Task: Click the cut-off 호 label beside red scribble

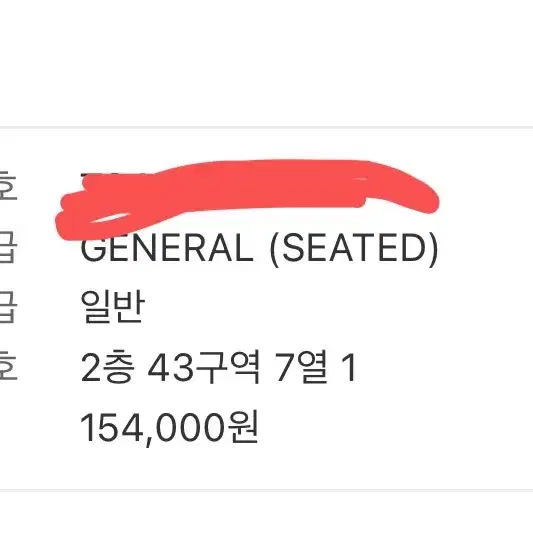Action: (x=8, y=186)
